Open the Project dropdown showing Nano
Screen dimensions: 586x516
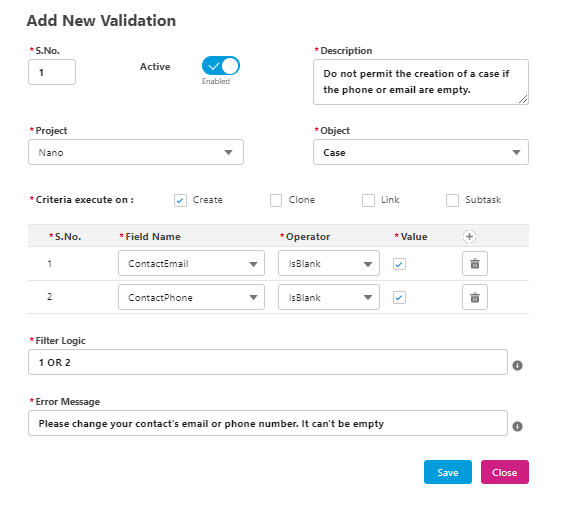point(136,152)
